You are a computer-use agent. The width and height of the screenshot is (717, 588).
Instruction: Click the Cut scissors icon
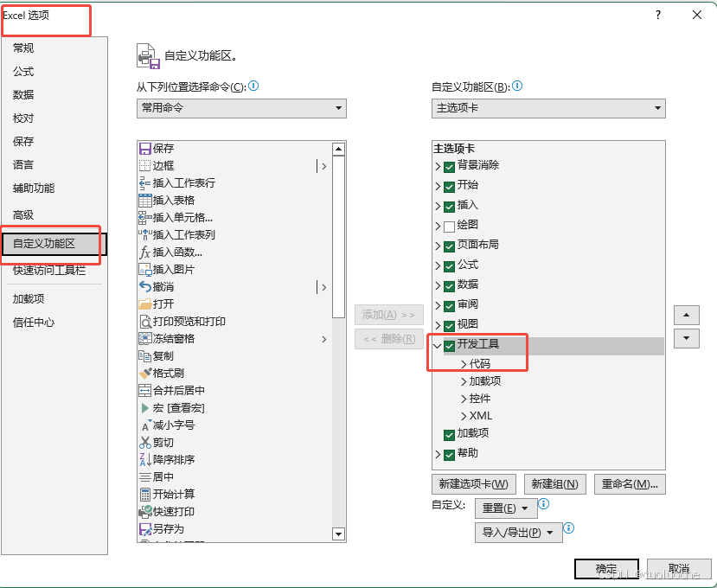(145, 443)
